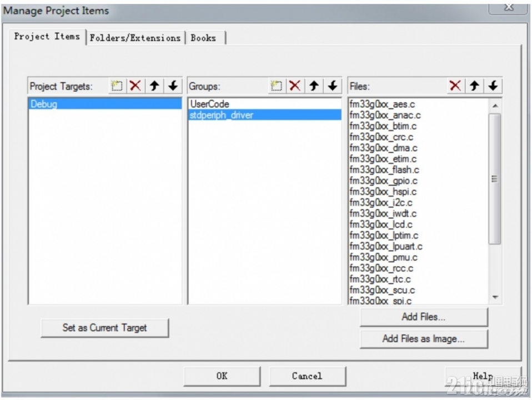This screenshot has width=532, height=400.
Task: Open the Project Items tab
Action: [x=47, y=37]
